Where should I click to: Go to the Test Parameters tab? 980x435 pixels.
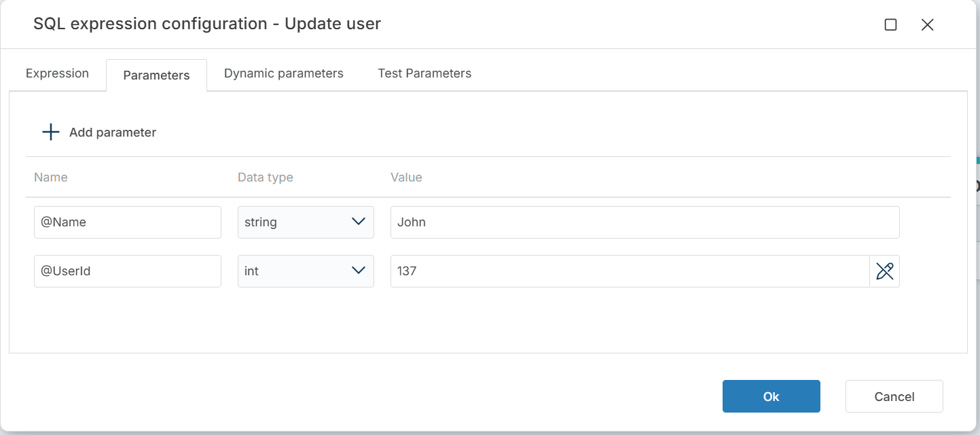[424, 73]
